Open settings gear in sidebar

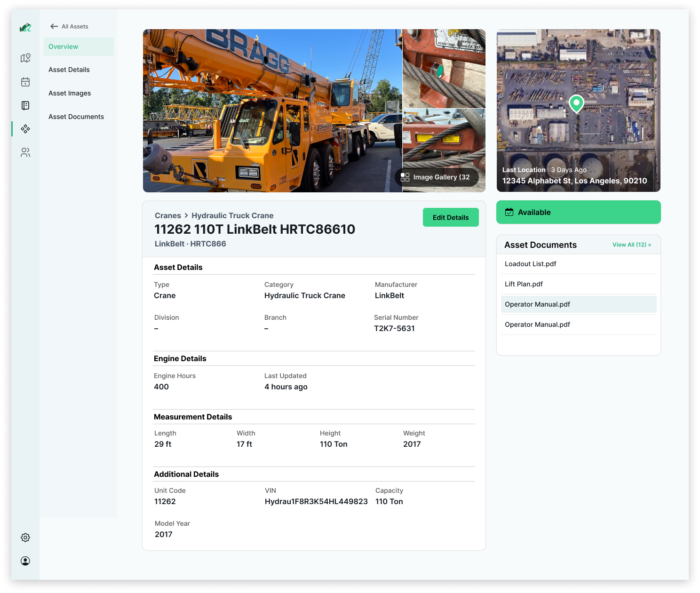click(x=25, y=538)
